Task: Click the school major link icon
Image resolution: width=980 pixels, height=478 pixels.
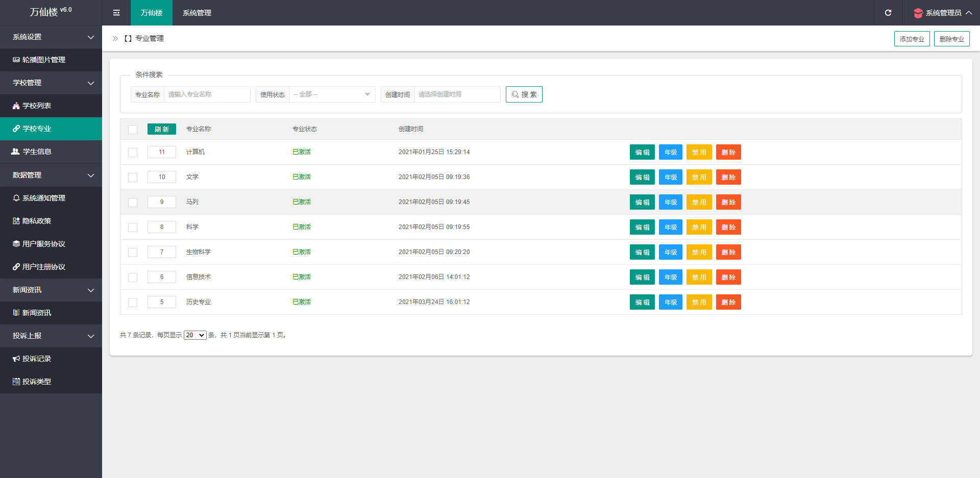Action: (16, 129)
